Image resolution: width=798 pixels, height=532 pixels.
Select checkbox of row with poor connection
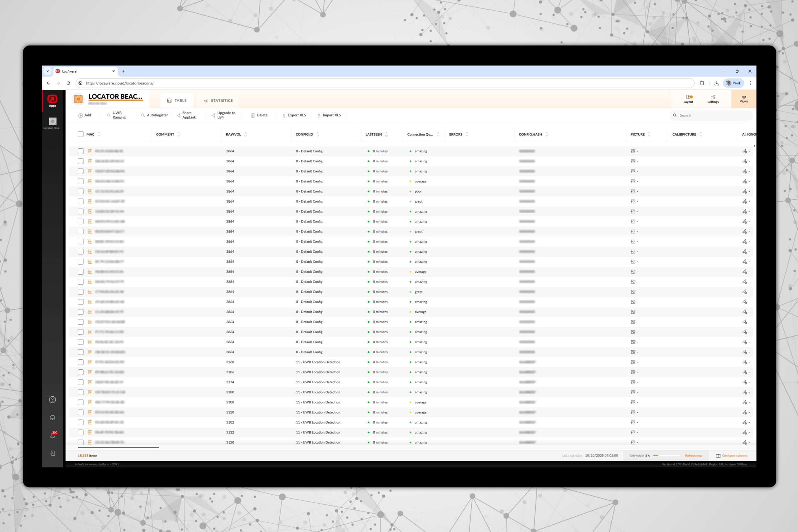point(80,191)
